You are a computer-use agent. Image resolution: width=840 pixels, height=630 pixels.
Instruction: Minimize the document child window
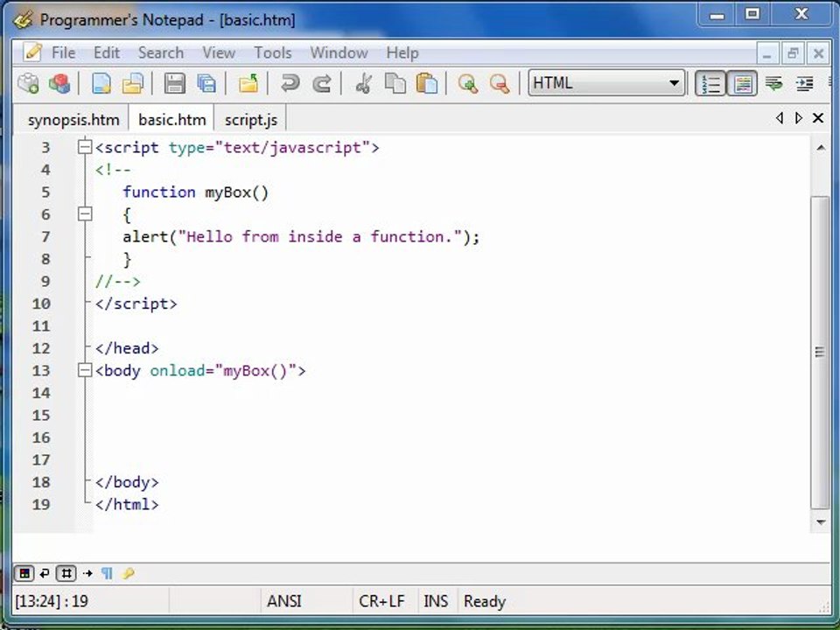[x=767, y=53]
